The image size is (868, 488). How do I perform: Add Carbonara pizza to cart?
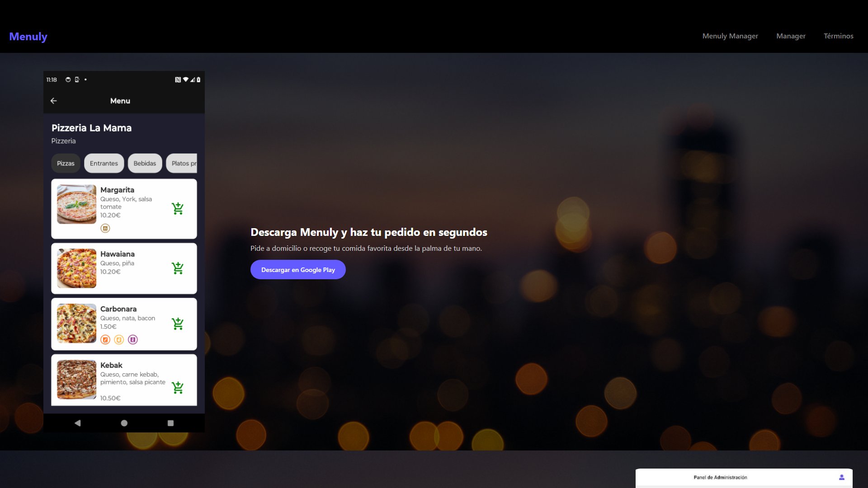pos(178,324)
